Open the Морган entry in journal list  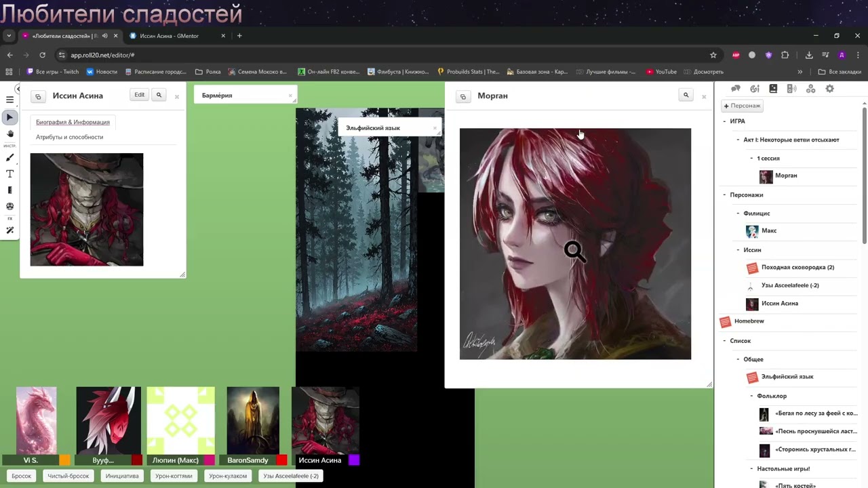[786, 176]
